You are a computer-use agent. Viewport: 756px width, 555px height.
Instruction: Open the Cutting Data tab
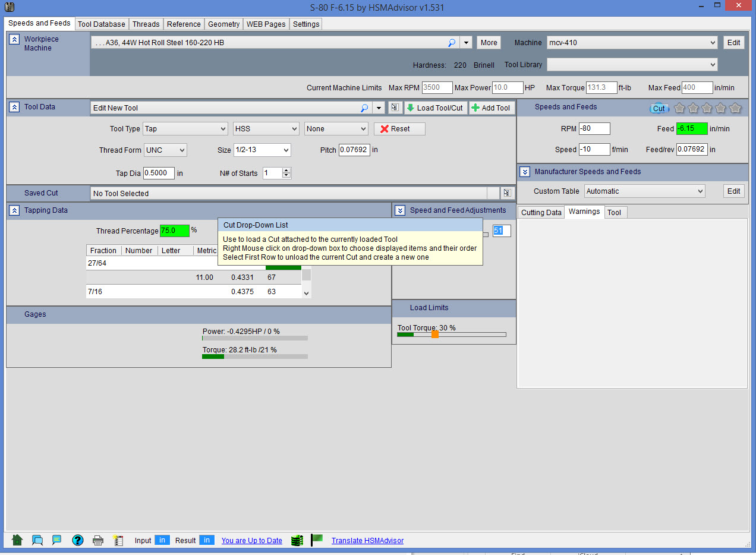pos(541,213)
